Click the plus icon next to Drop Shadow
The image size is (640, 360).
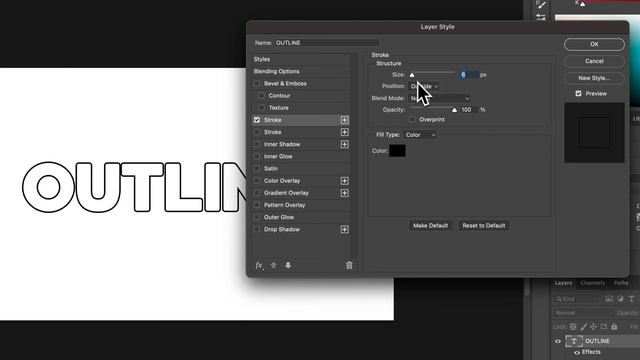[x=344, y=229]
